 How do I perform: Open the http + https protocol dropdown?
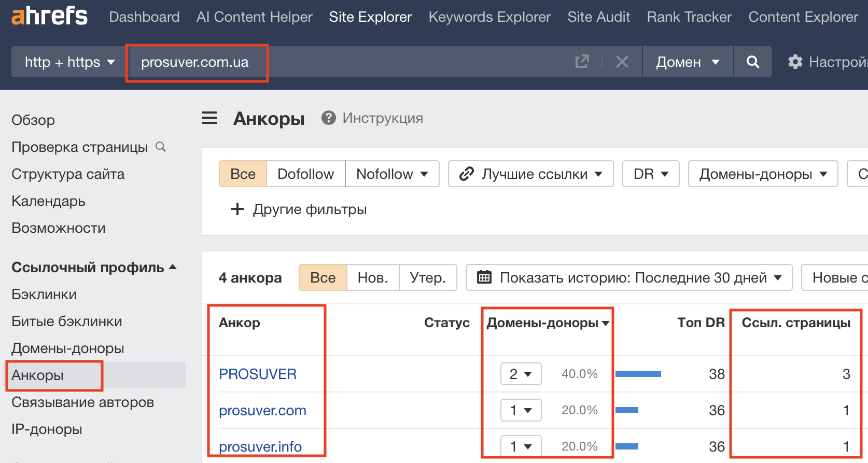pos(69,62)
